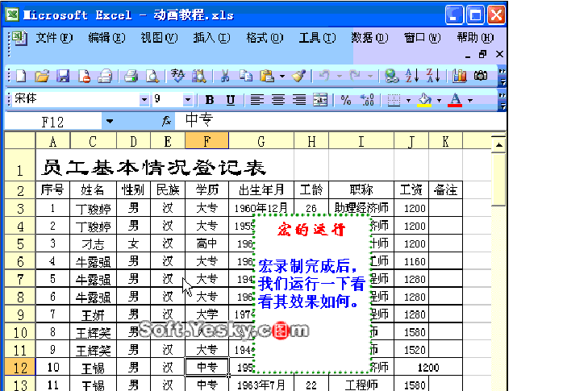Apply borders with the Borders button

pos(394,100)
